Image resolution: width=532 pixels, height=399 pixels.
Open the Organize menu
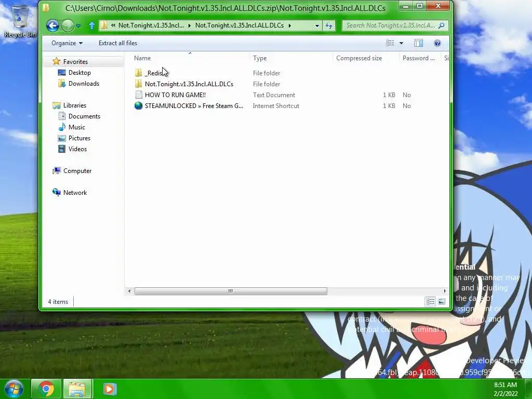coord(67,43)
